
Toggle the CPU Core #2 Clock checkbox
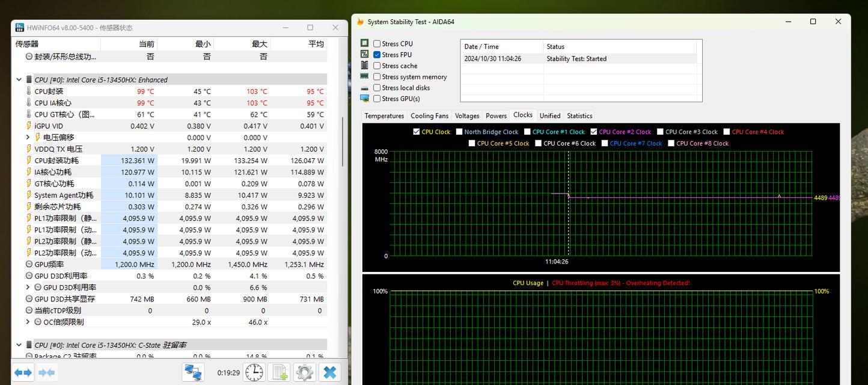(594, 132)
